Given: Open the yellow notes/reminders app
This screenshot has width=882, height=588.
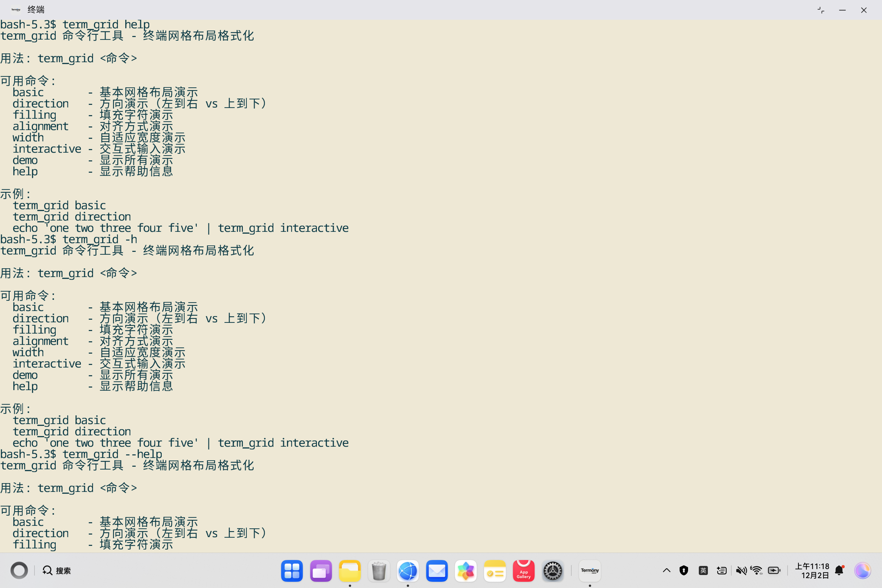Looking at the screenshot, I should click(495, 571).
